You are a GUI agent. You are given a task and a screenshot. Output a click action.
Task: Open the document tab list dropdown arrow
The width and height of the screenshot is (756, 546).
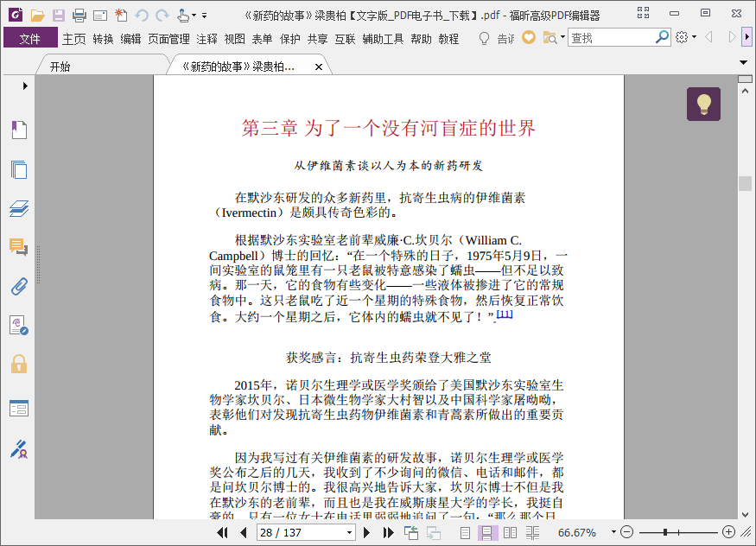pos(743,63)
